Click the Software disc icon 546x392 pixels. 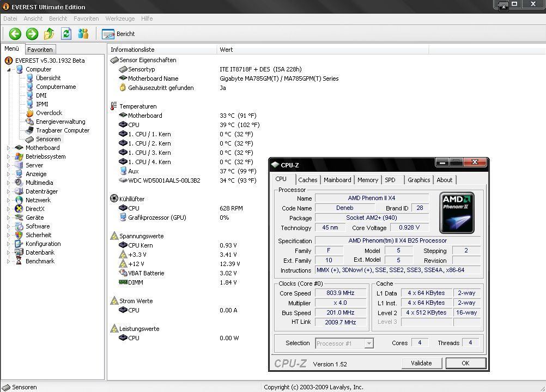point(19,226)
